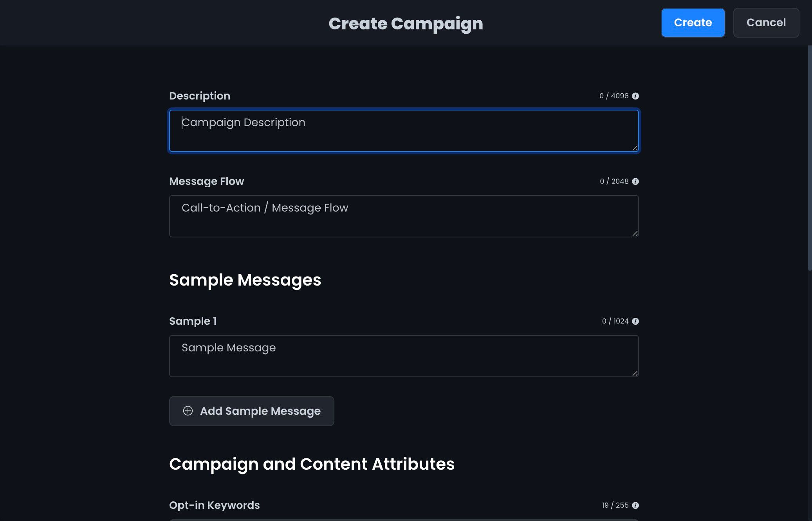
Task: Click the Message Flow textarea resize handle
Action: (x=635, y=233)
